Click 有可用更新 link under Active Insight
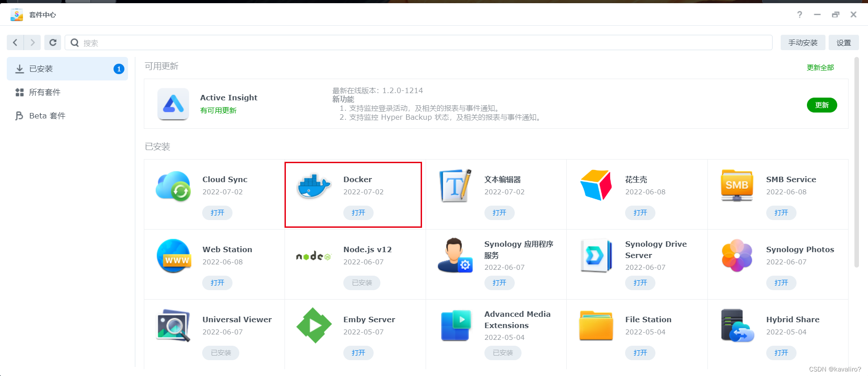 point(218,110)
